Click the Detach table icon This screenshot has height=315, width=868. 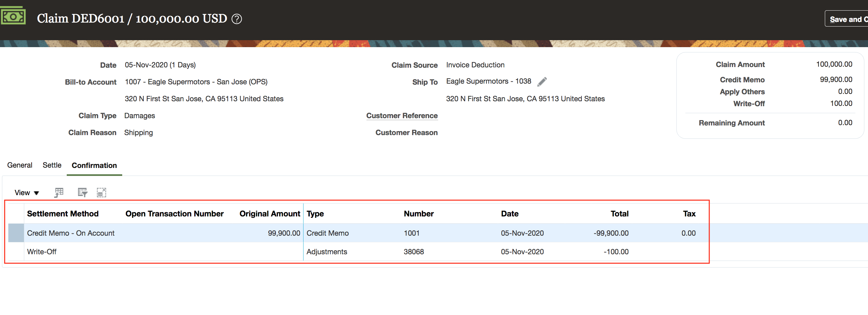click(x=101, y=193)
